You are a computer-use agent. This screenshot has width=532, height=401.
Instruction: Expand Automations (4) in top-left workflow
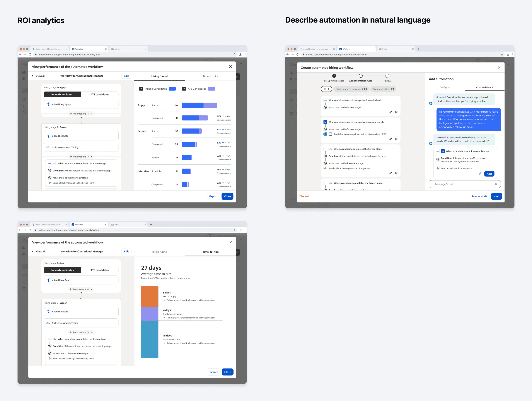click(x=81, y=113)
